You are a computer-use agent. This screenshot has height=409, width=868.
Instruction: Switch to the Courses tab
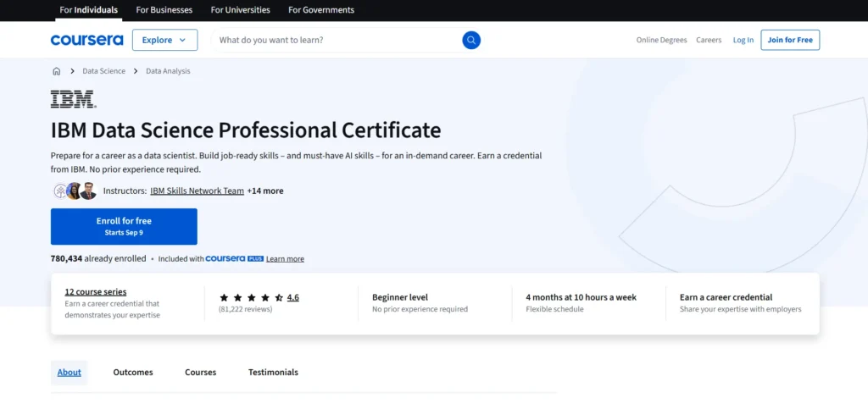tap(200, 372)
